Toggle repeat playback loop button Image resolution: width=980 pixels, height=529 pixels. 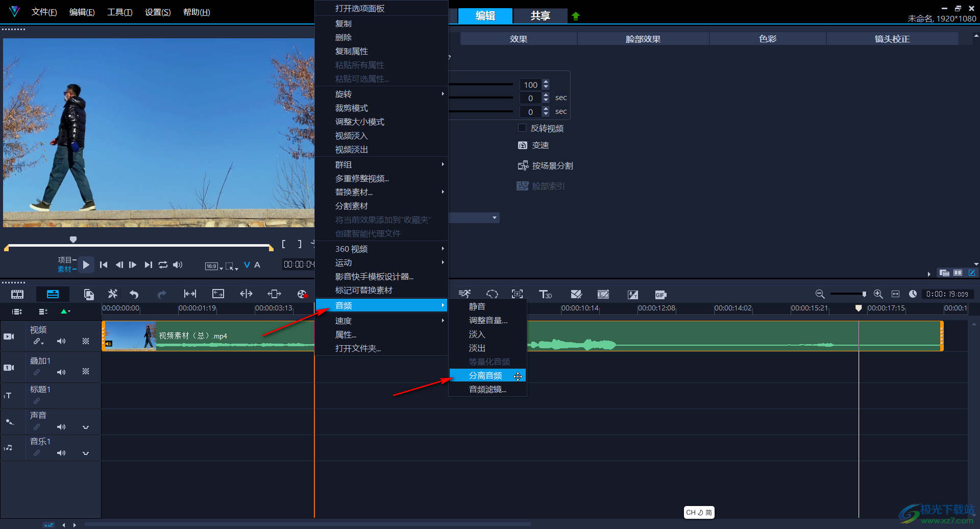163,264
